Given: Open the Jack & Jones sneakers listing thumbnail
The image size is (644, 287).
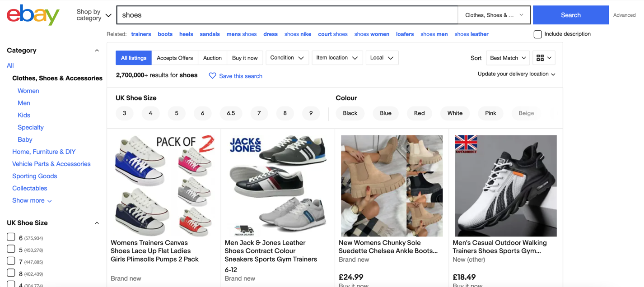Looking at the screenshot, I should [277, 185].
